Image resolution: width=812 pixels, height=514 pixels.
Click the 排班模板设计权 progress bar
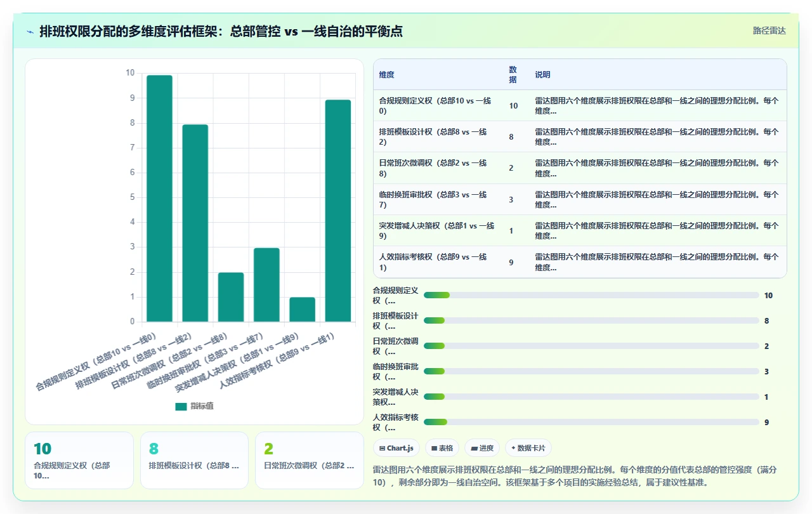tap(591, 320)
